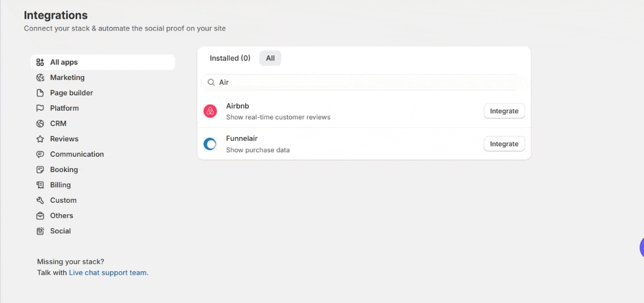644x303 pixels.
Task: Click the Airbnb logo icon
Action: coord(210,111)
